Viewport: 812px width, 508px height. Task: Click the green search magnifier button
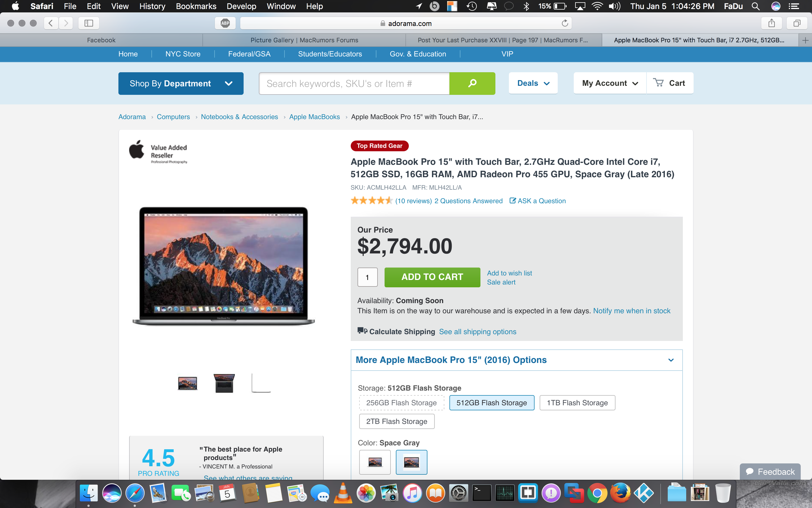click(x=472, y=83)
